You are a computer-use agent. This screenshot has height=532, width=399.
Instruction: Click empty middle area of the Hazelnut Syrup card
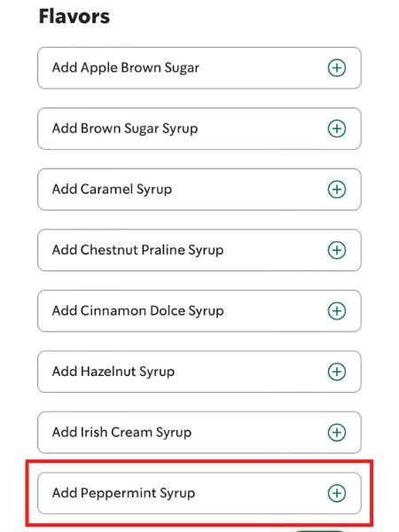pyautogui.click(x=251, y=372)
